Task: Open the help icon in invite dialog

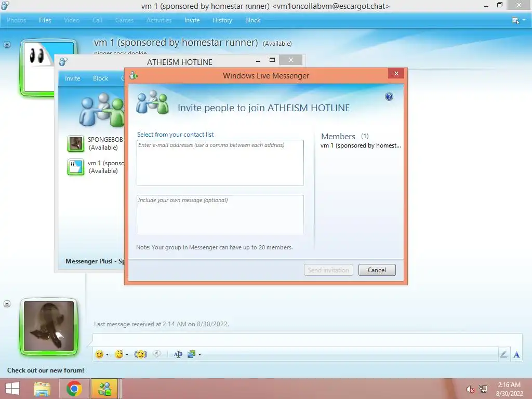Action: [389, 97]
